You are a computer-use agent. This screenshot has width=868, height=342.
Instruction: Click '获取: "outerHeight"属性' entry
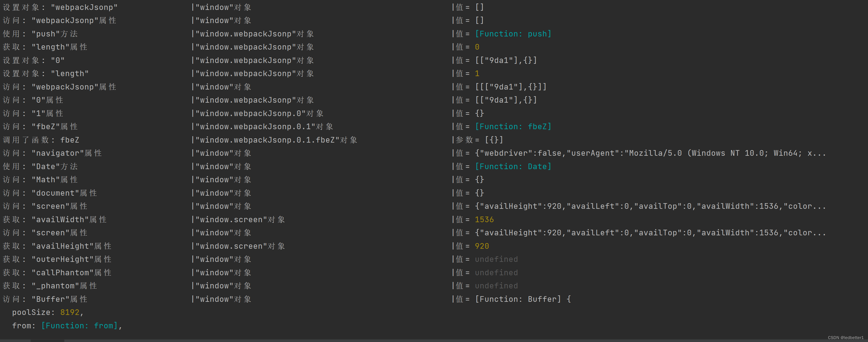(x=57, y=259)
